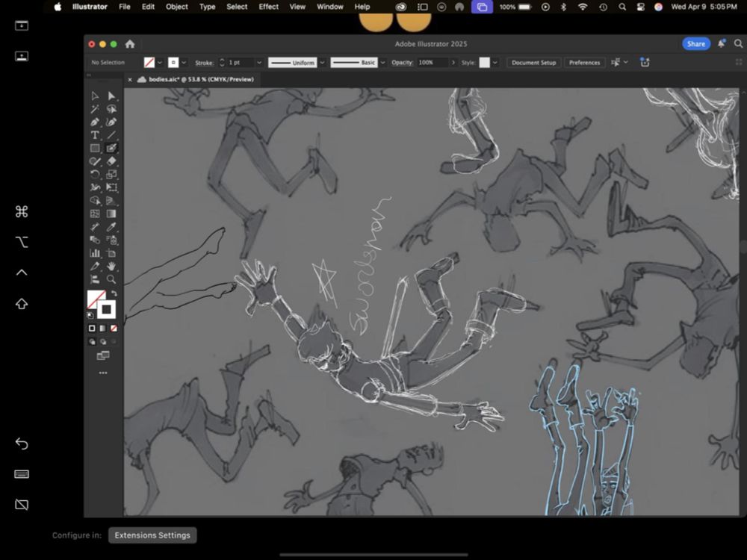Switch to the Hand tool
Image resolution: width=747 pixels, height=560 pixels.
pyautogui.click(x=111, y=266)
